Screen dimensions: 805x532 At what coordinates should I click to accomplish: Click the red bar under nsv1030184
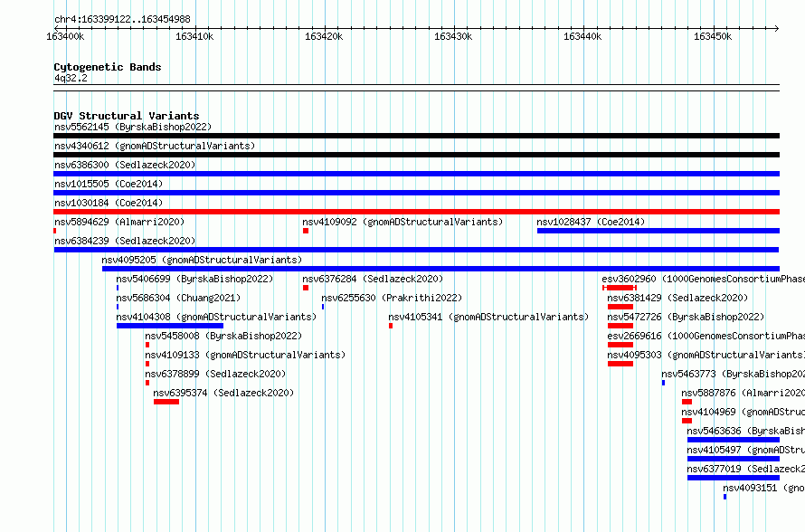pyautogui.click(x=416, y=212)
